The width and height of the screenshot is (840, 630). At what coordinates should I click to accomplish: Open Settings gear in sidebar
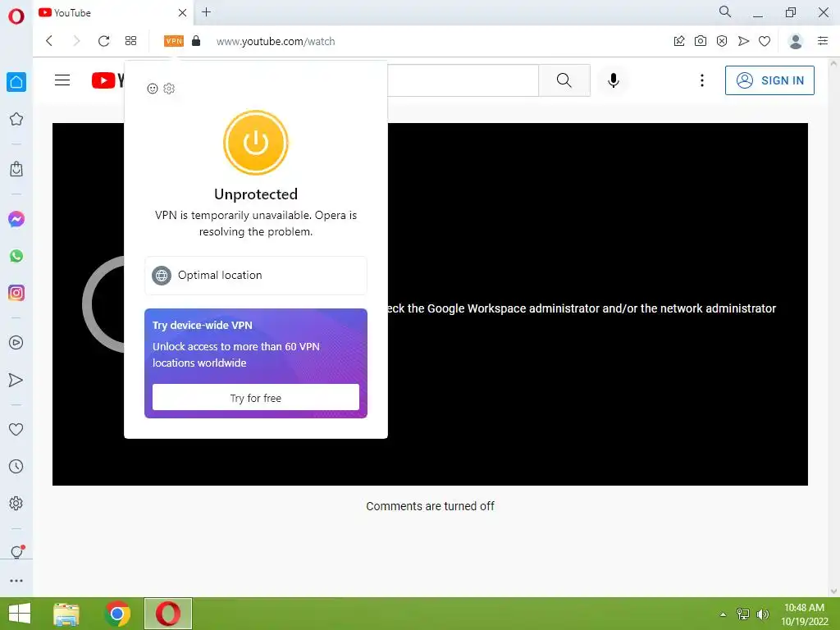(16, 503)
